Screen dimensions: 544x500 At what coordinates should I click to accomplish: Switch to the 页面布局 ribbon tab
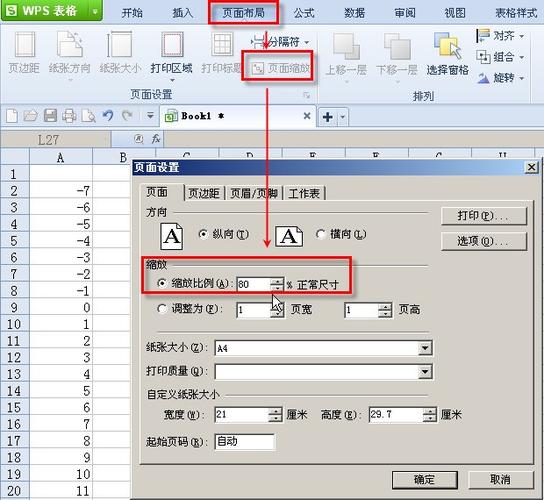244,13
